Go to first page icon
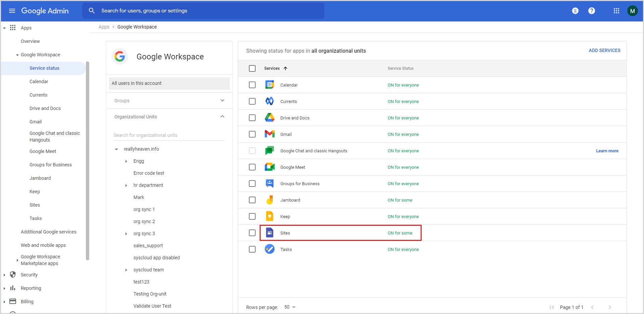 click(x=552, y=307)
